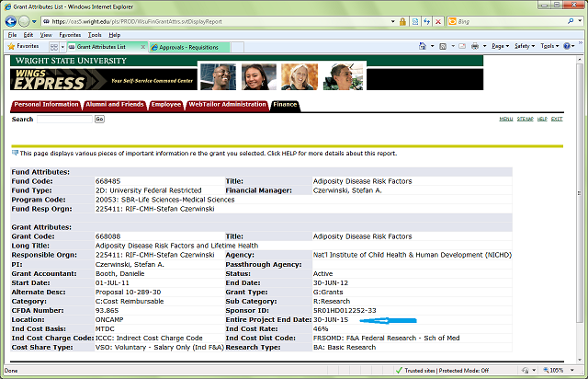Click into the address bar URL
Screen dimensions: 588x379
[137, 22]
